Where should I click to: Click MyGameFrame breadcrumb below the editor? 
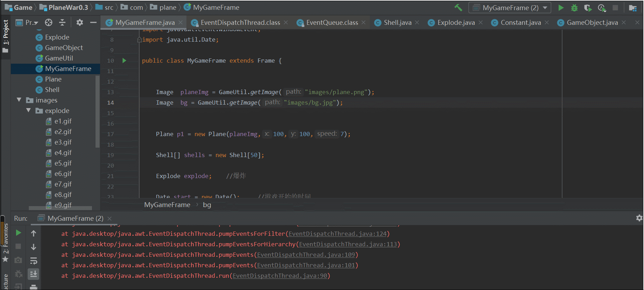(x=167, y=205)
